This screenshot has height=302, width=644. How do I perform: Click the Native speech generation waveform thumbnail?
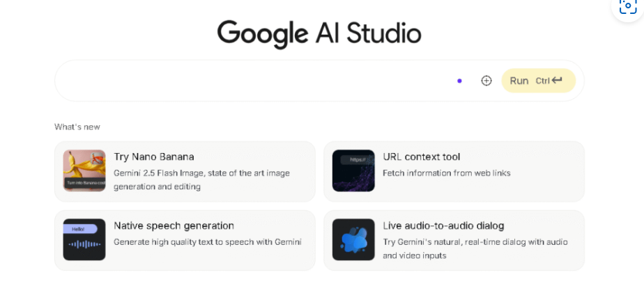coord(84,239)
